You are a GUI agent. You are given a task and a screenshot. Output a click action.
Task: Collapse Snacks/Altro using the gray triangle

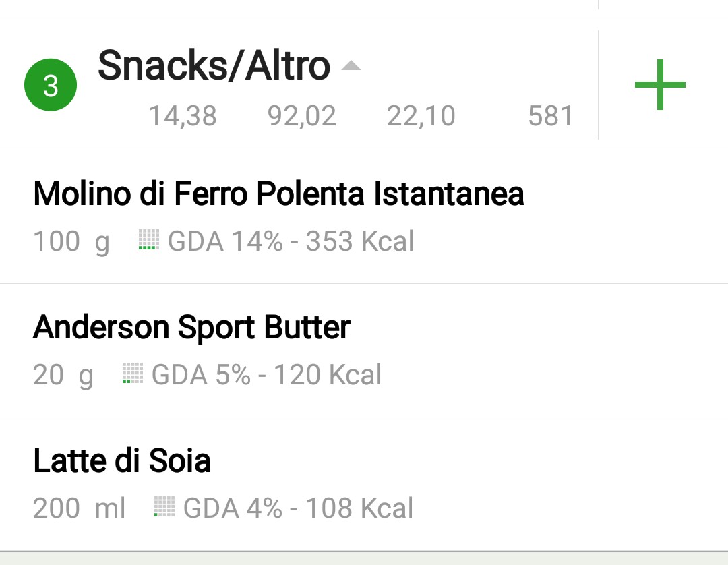pos(351,65)
